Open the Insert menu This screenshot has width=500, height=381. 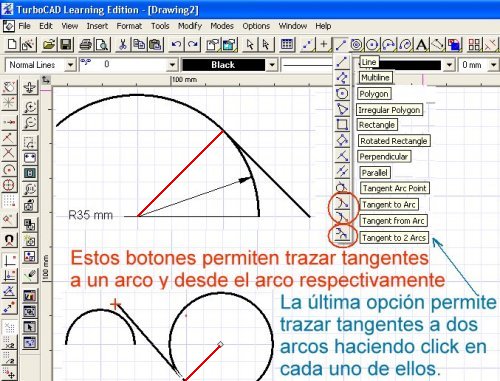click(x=97, y=26)
